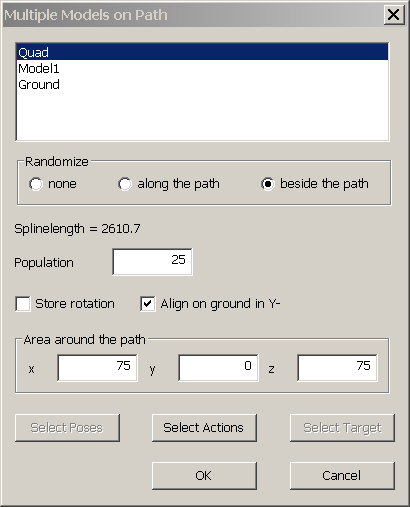Click empty space in the model list box
The height and width of the screenshot is (507, 410).
click(202, 117)
